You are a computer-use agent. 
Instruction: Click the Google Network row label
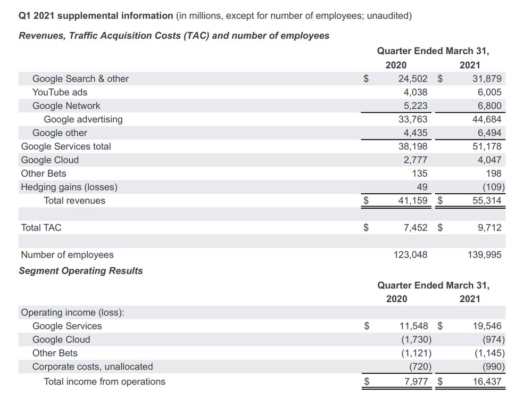coord(66,106)
